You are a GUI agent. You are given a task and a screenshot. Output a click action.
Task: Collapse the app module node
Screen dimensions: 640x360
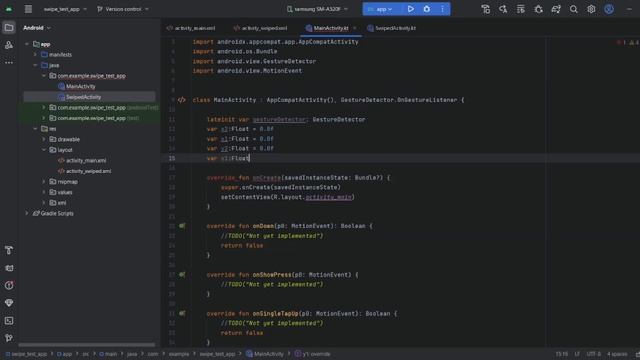[x=27, y=44]
